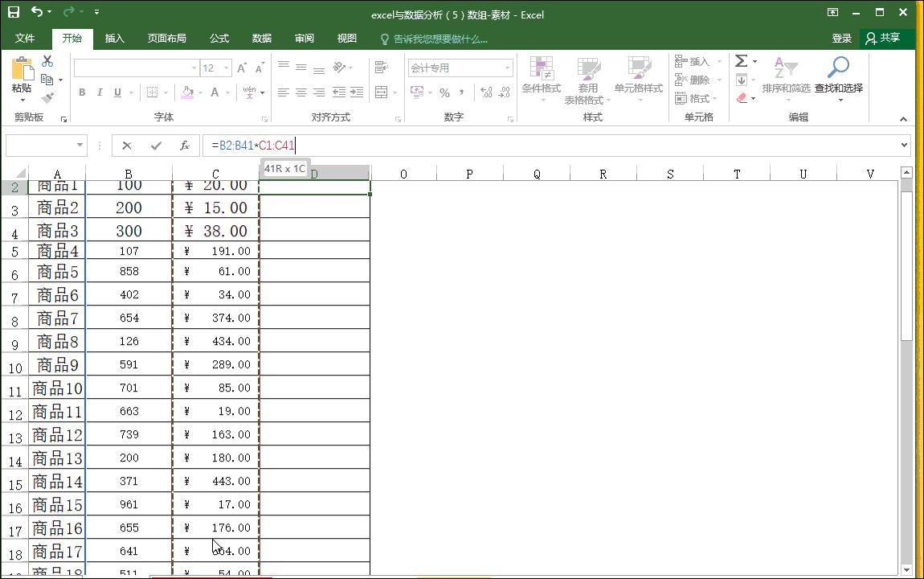Toggle Bold formatting
924x579 pixels.
click(x=82, y=92)
